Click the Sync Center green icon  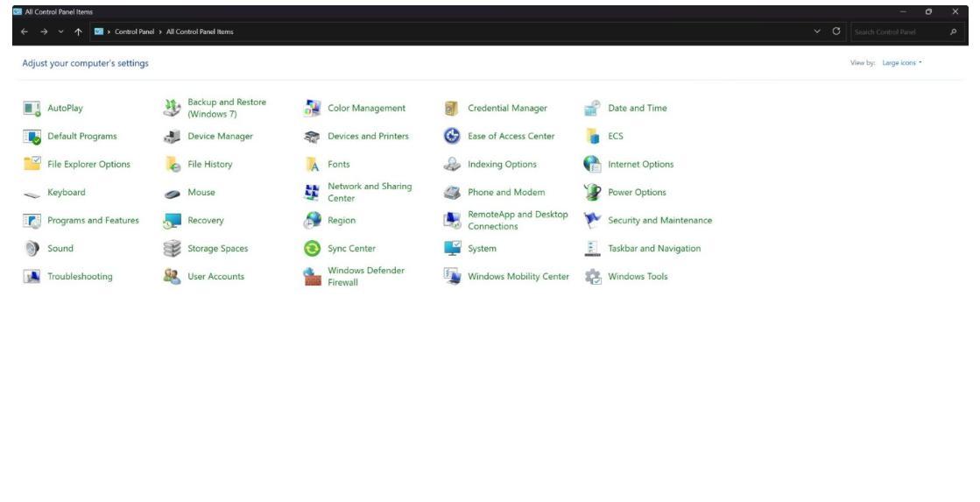[x=312, y=248]
